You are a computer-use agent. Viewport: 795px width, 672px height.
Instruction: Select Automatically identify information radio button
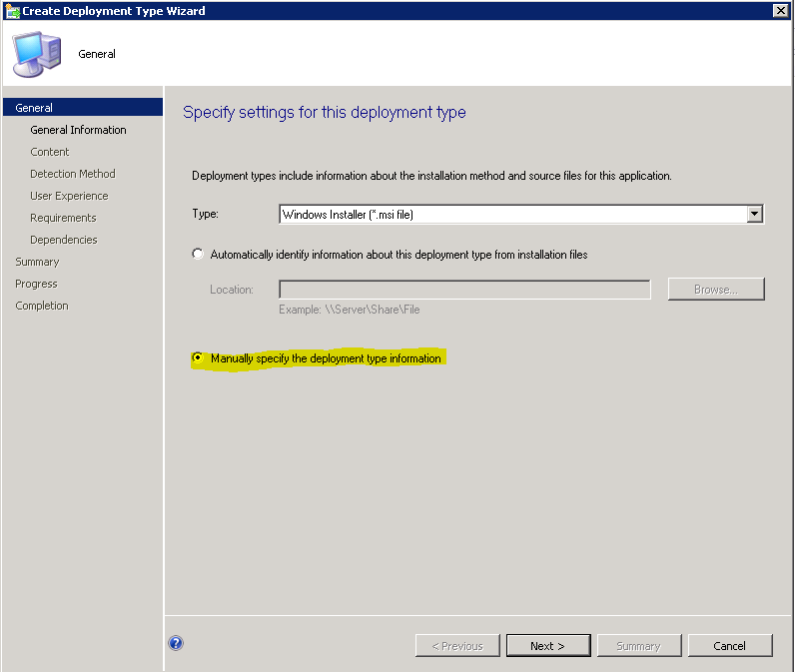pyautogui.click(x=198, y=254)
